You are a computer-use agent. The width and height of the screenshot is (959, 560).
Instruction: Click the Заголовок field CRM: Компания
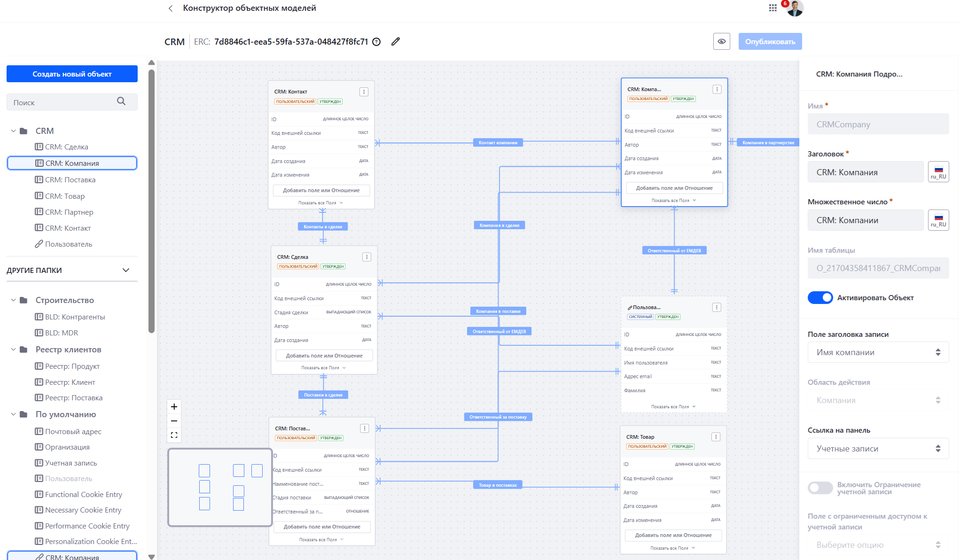click(x=865, y=172)
